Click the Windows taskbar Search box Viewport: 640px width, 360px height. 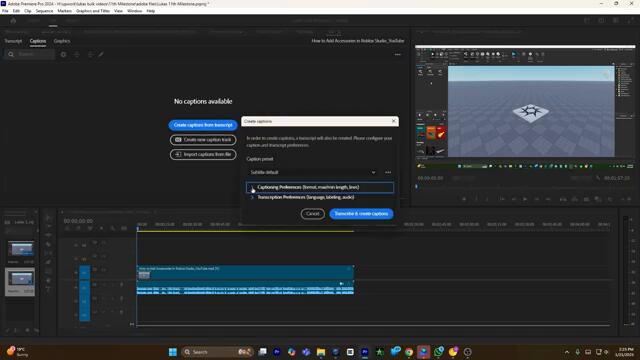(216, 352)
